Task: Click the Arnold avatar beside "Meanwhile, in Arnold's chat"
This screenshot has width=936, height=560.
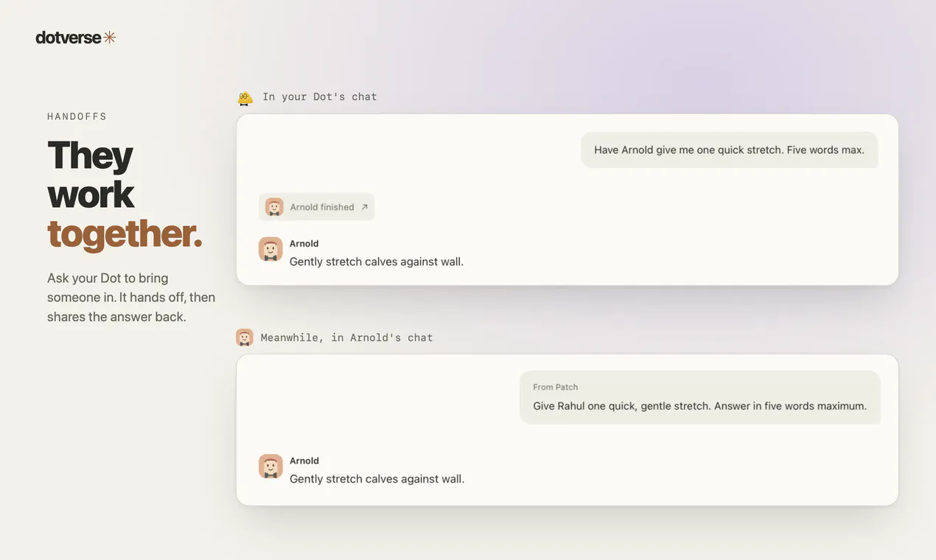Action: (245, 337)
